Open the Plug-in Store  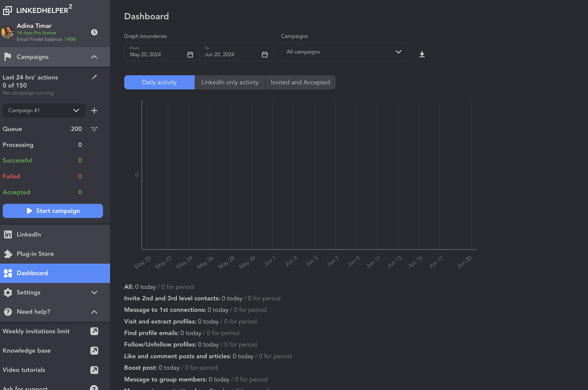55,254
